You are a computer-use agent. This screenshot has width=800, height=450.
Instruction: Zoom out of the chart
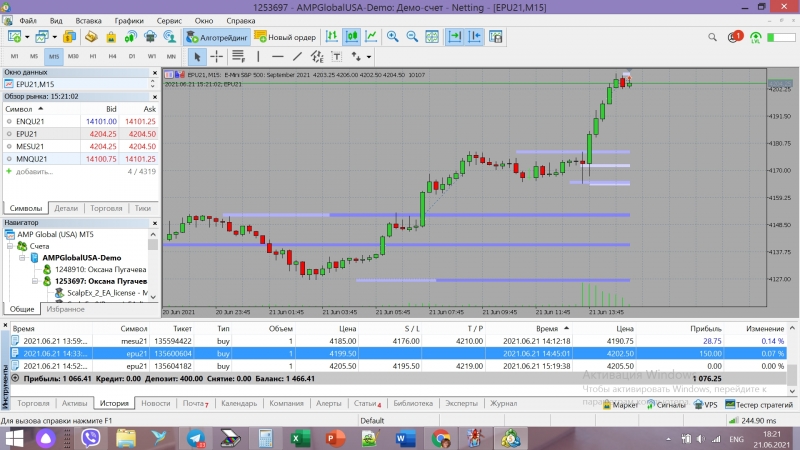pos(412,37)
